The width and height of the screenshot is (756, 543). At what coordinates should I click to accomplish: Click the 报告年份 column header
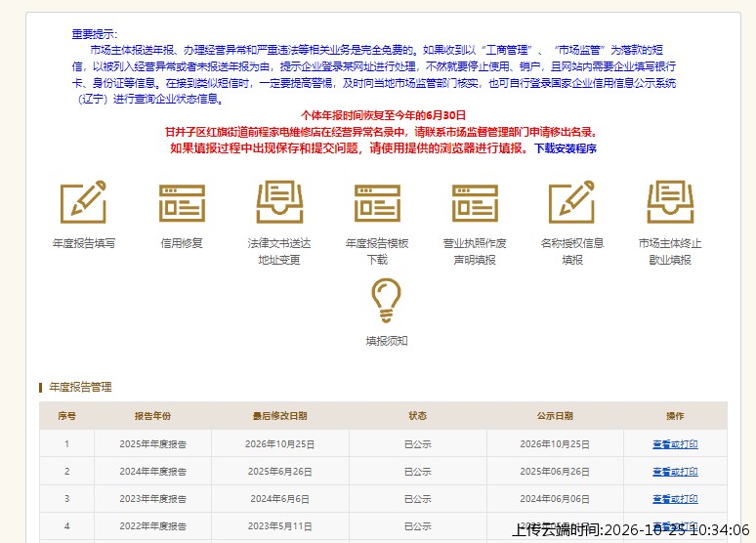tap(152, 416)
